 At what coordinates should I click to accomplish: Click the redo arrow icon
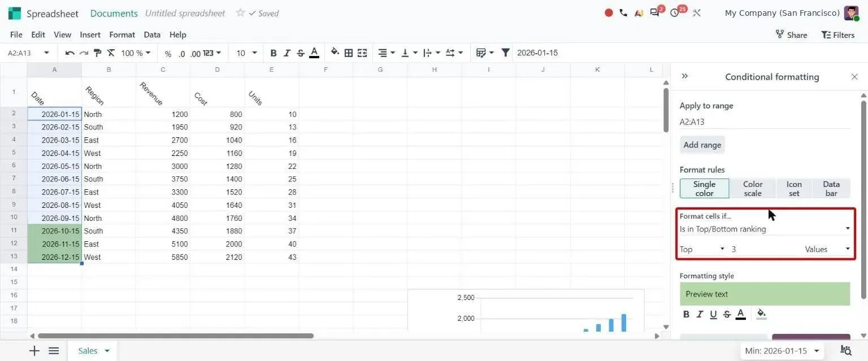[84, 53]
